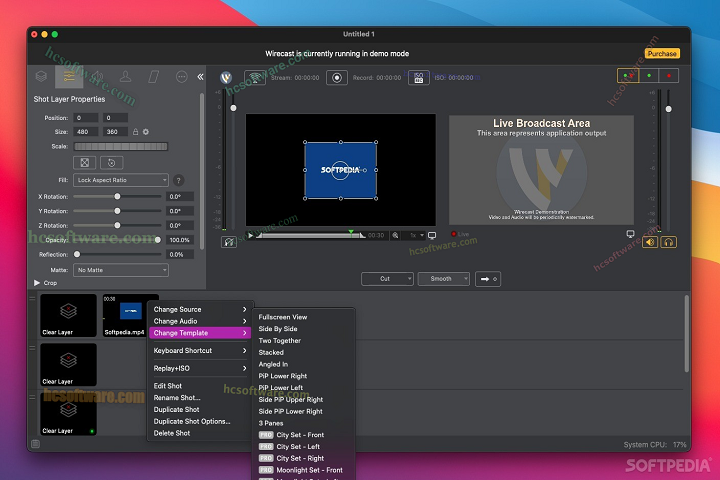720x480 pixels.
Task: Expand the Change Audio submenu
Action: [200, 321]
